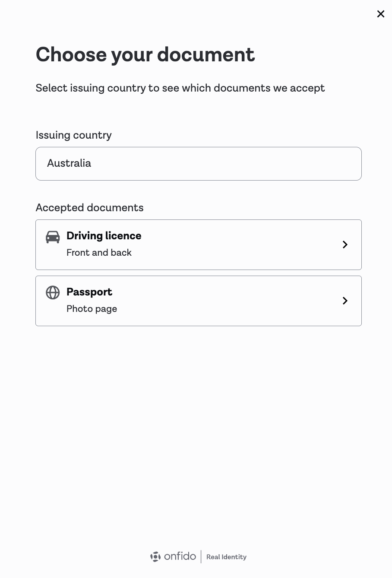
Task: Click the 'Accepted documents' section label
Action: coord(89,208)
